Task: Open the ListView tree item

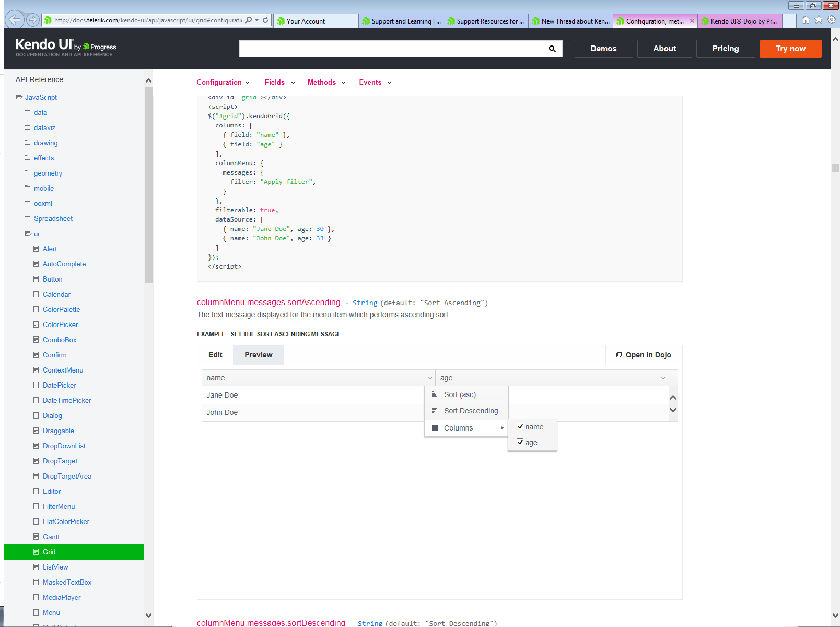Action: pyautogui.click(x=55, y=567)
